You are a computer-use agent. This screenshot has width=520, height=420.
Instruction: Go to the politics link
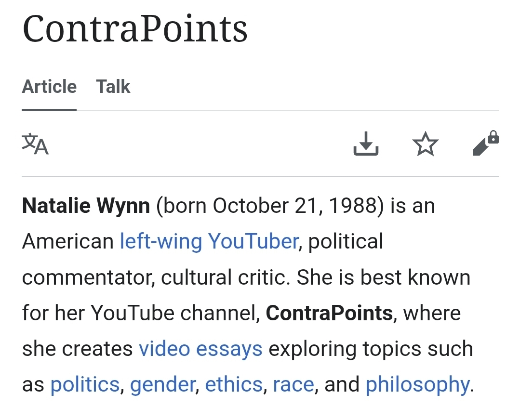85,385
